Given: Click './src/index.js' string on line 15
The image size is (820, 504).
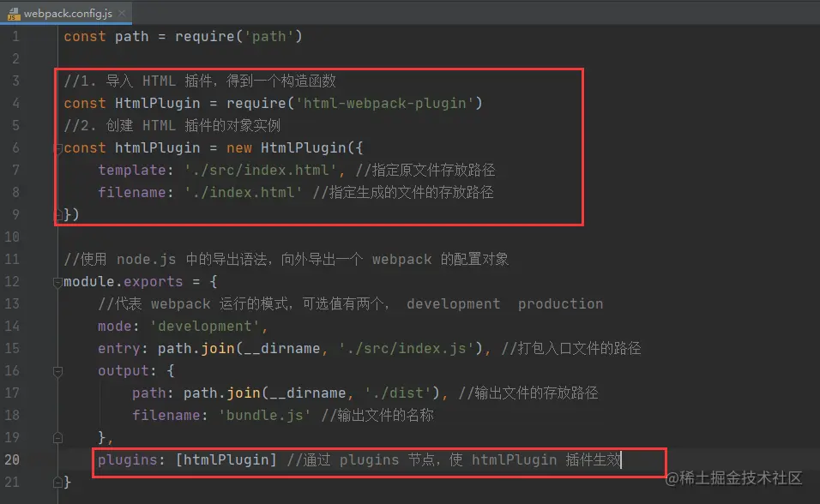Looking at the screenshot, I should [x=407, y=348].
